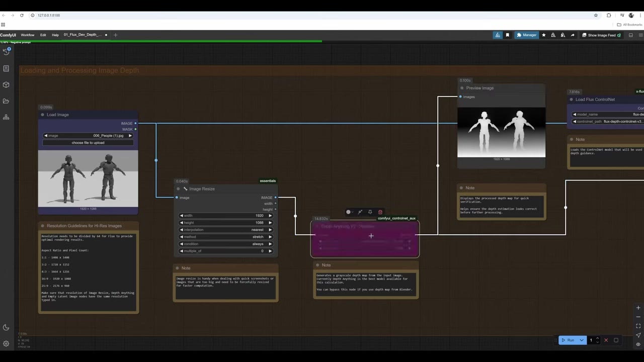Screen dimensions: 644x362
Task: Click choose file to upload button
Action: pos(88,143)
